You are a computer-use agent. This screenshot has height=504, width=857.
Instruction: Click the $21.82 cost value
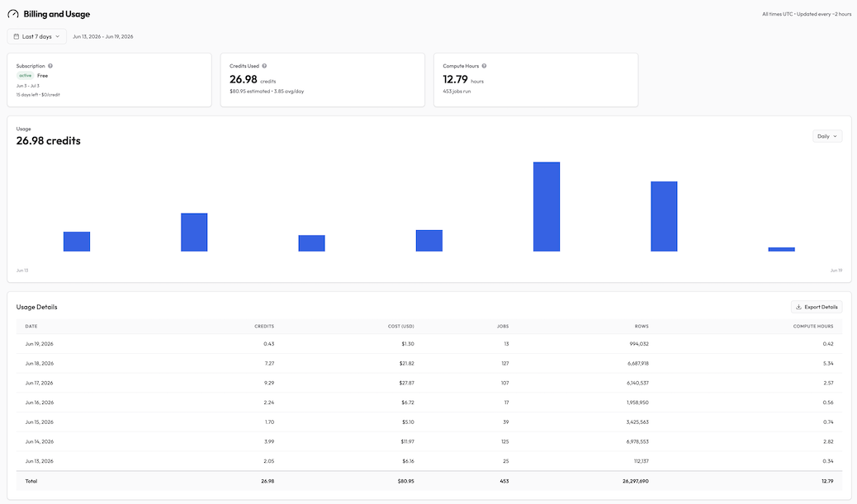[x=407, y=364]
